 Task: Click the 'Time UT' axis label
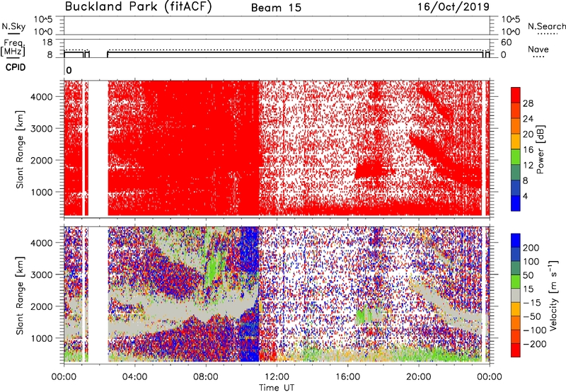click(277, 388)
